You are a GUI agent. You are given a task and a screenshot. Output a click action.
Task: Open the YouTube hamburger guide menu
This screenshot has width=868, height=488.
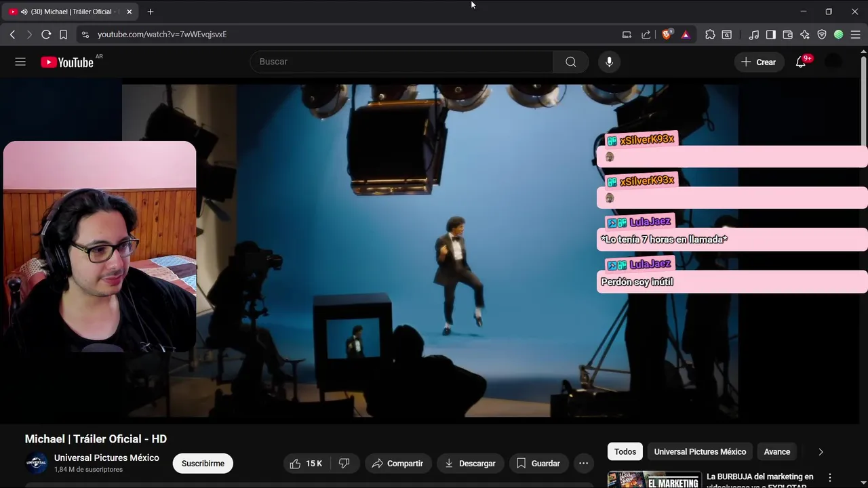[x=20, y=62]
